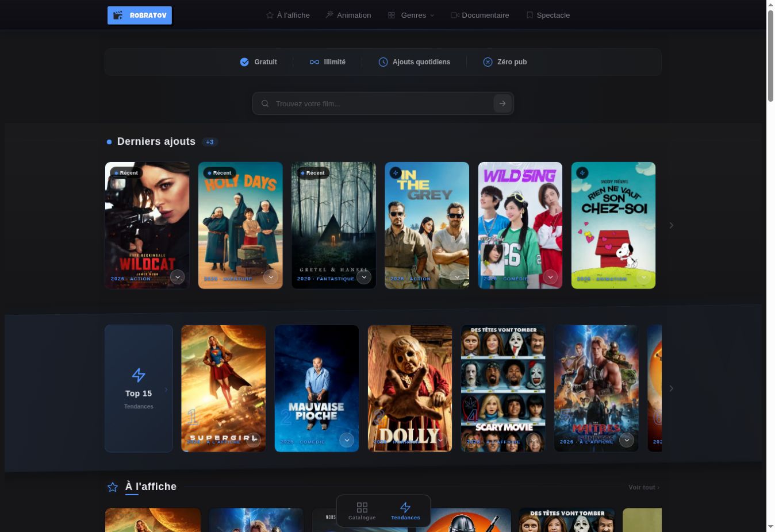Open the In the Grey poster
Image resolution: width=775 pixels, height=532 pixels.
point(427,225)
